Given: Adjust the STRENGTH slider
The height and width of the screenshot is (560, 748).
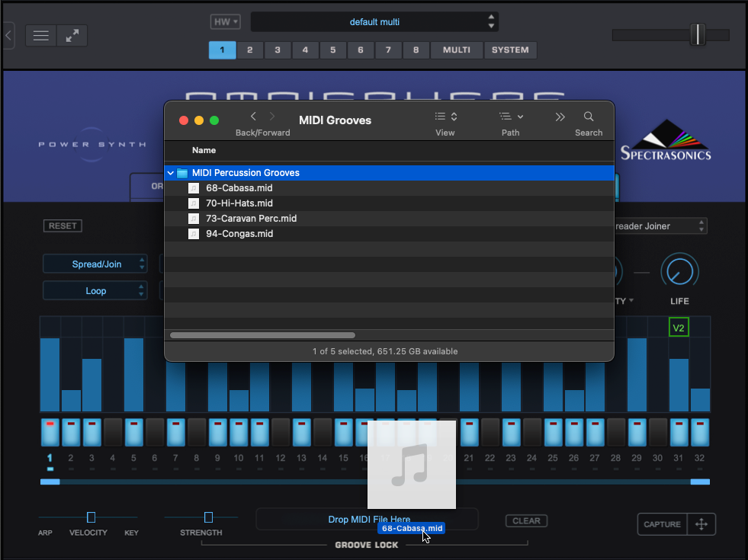Looking at the screenshot, I should 208,517.
